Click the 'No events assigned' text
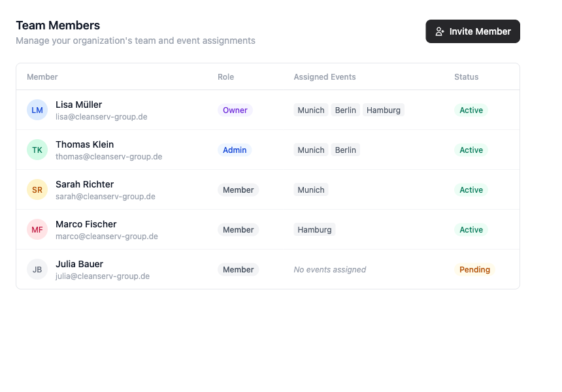562x392 pixels. pos(329,270)
